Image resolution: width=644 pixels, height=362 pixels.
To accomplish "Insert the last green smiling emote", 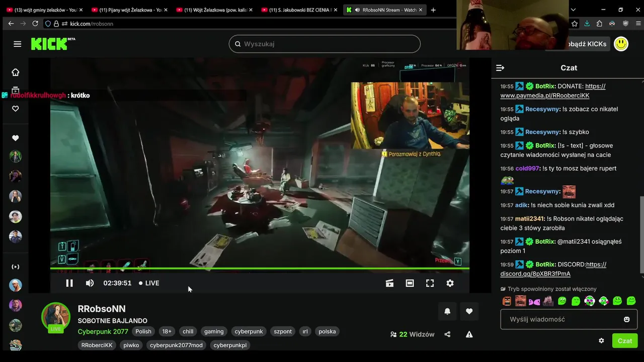I will 631,301.
